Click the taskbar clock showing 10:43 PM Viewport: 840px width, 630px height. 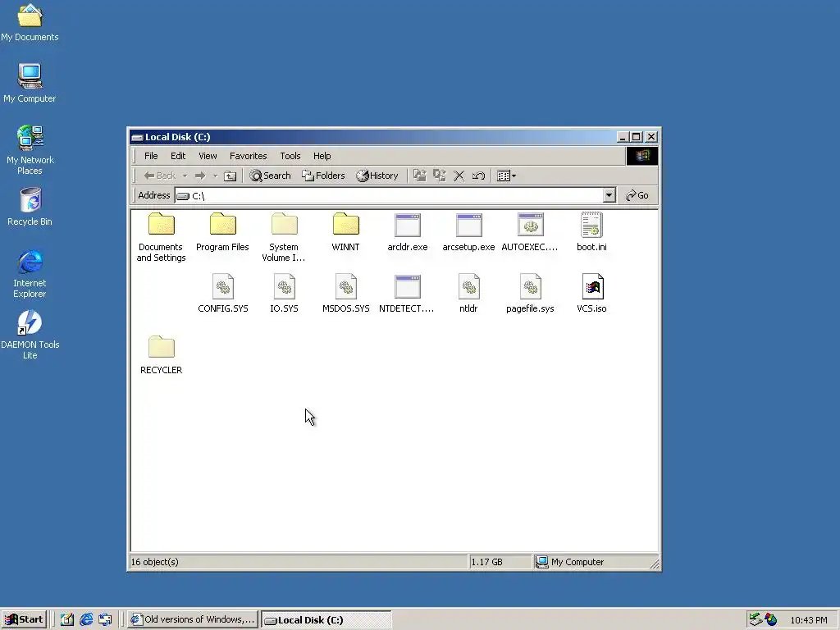click(809, 620)
